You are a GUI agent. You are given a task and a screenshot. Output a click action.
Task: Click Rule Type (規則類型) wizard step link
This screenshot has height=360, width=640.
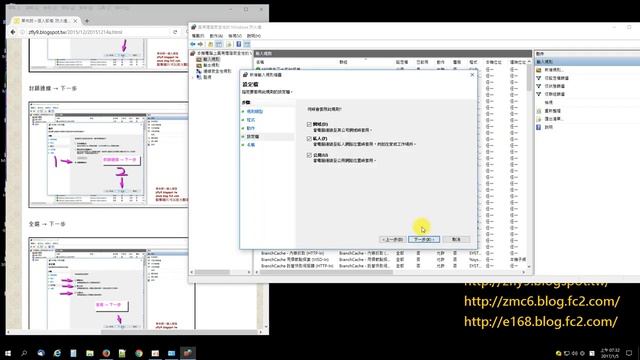coord(255,111)
